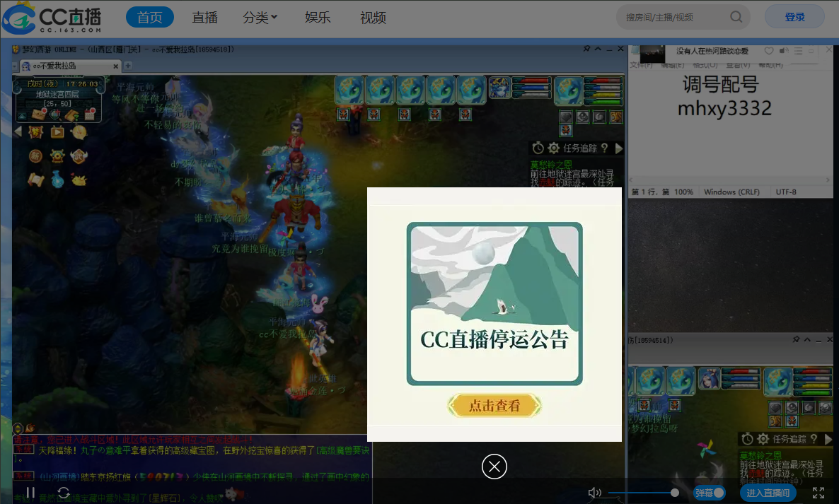This screenshot has width=839, height=504.
Task: Click the speaker icon in the music bar
Action: (784, 51)
